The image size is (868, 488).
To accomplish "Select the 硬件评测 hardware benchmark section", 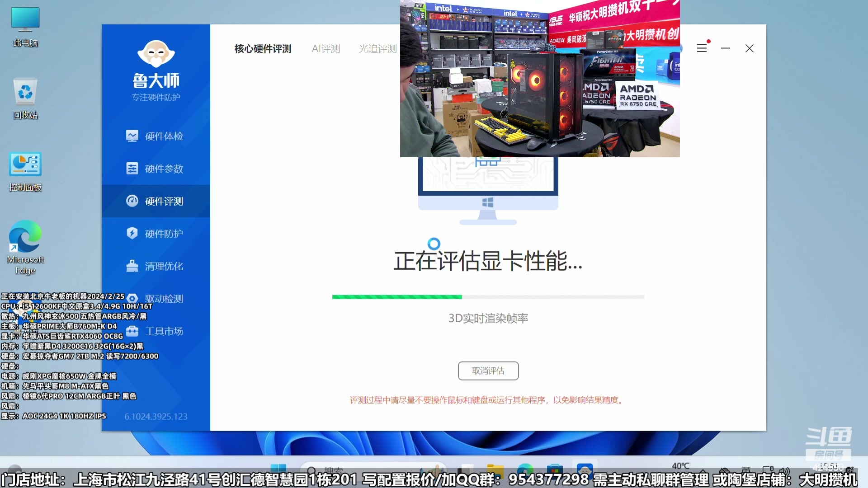I will pos(156,201).
